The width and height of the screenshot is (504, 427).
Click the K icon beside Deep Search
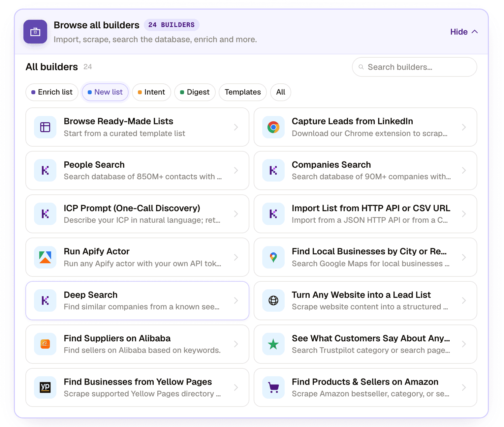click(45, 300)
